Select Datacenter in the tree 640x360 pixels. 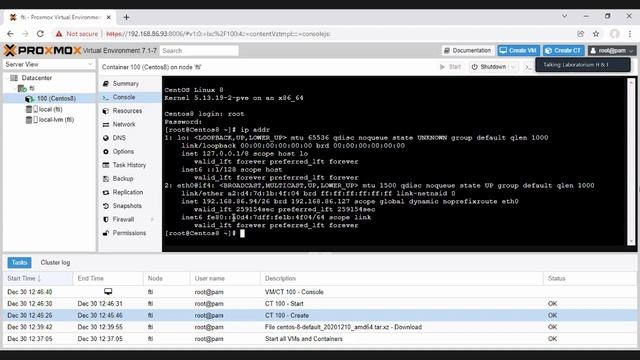pyautogui.click(x=37, y=78)
